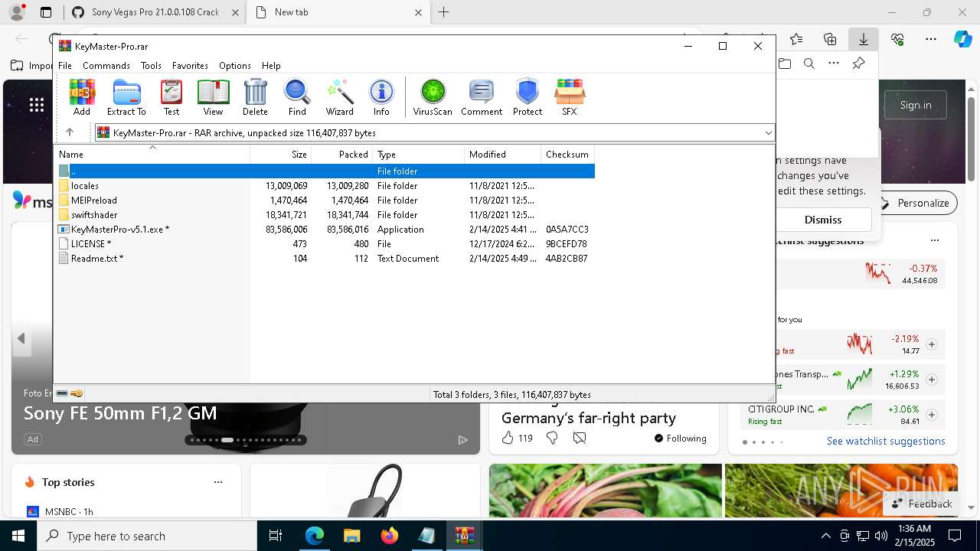The width and height of the screenshot is (980, 551).
Task: Open the Options menu
Action: [x=234, y=66]
